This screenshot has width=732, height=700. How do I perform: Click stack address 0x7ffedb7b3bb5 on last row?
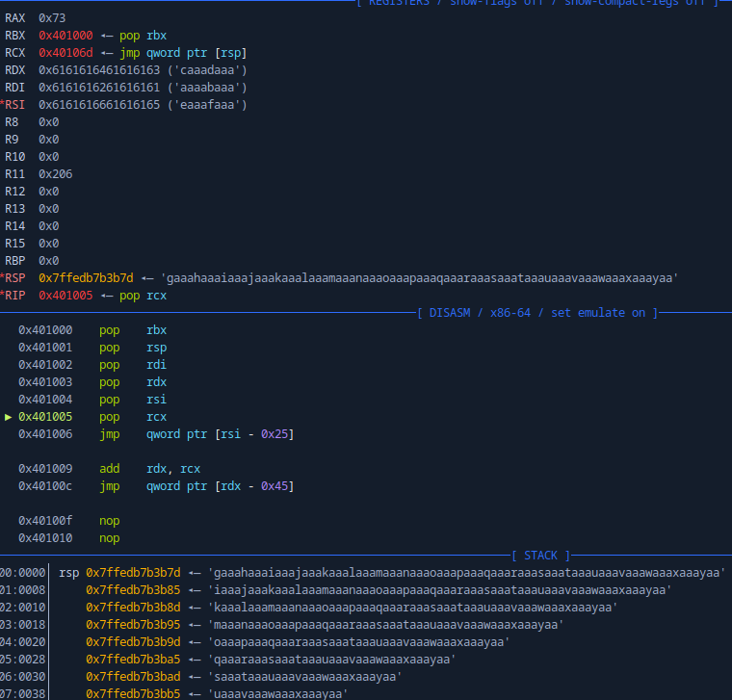click(133, 694)
